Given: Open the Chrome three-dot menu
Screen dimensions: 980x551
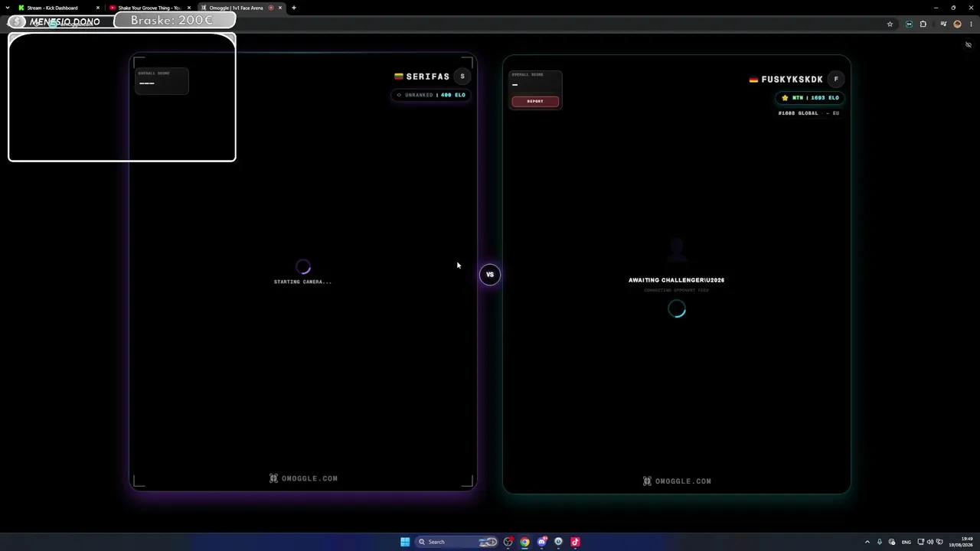Looking at the screenshot, I should point(971,24).
